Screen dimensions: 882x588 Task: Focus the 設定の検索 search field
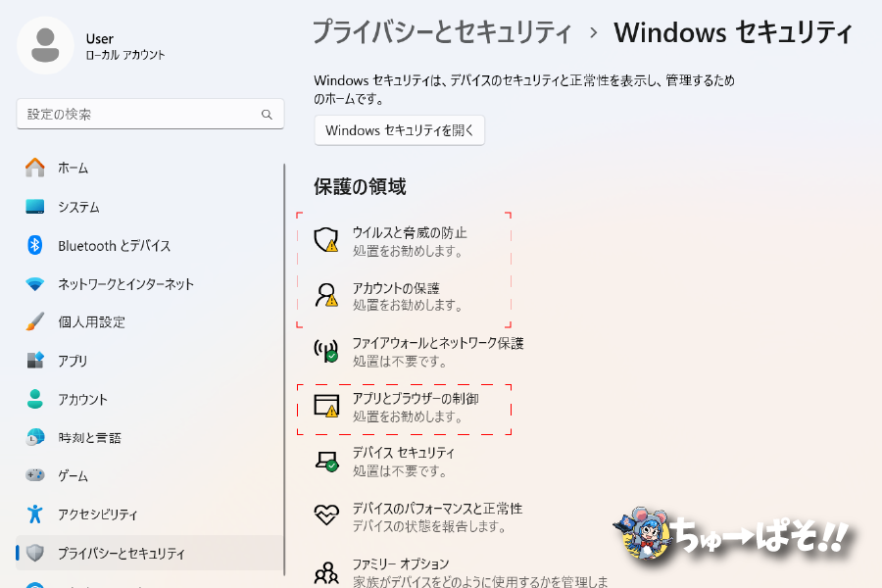[150, 115]
